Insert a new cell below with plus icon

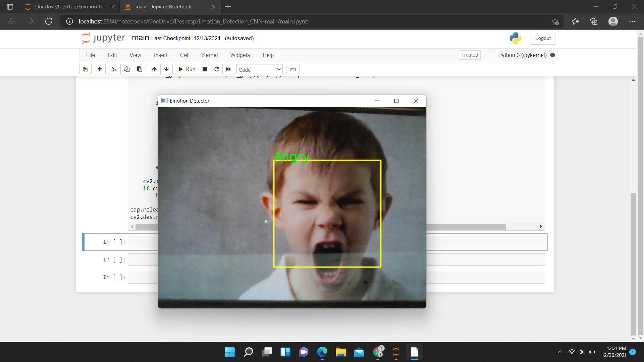tap(100, 69)
